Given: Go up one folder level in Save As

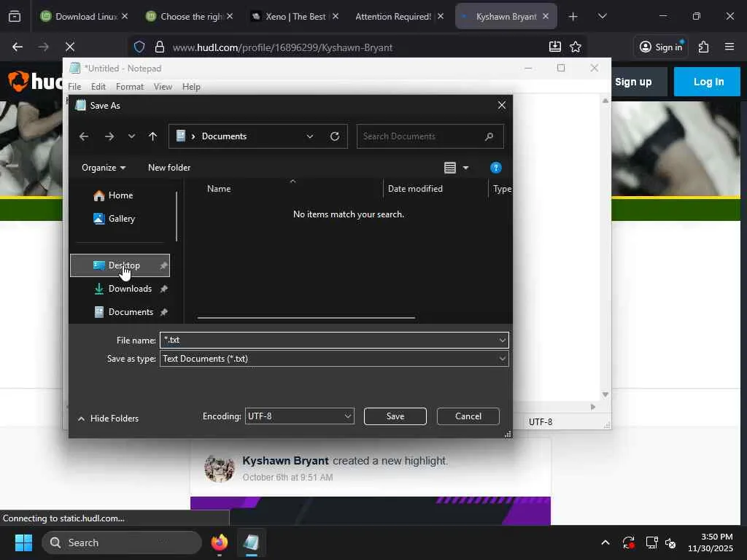Looking at the screenshot, I should 152,136.
